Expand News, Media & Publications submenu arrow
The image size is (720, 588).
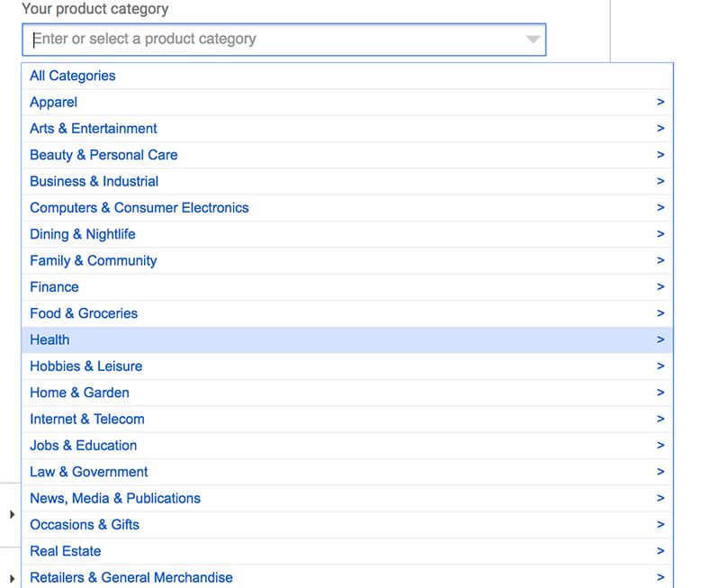pos(661,499)
